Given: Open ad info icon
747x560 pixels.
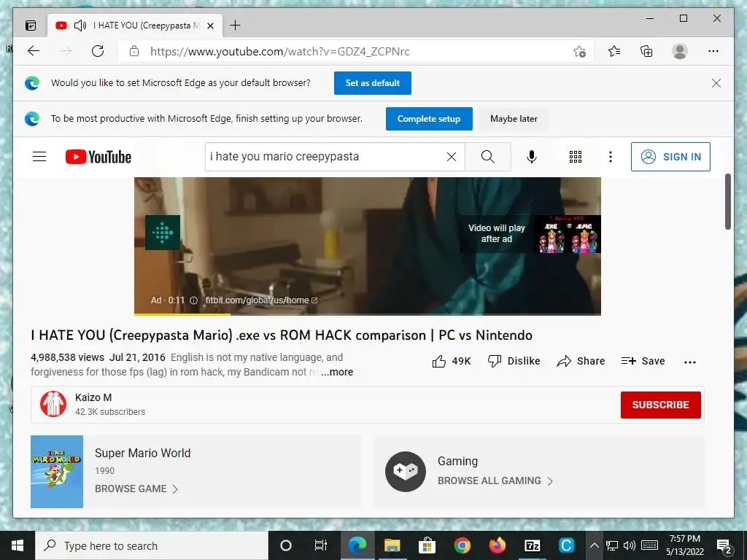Looking at the screenshot, I should pos(194,300).
